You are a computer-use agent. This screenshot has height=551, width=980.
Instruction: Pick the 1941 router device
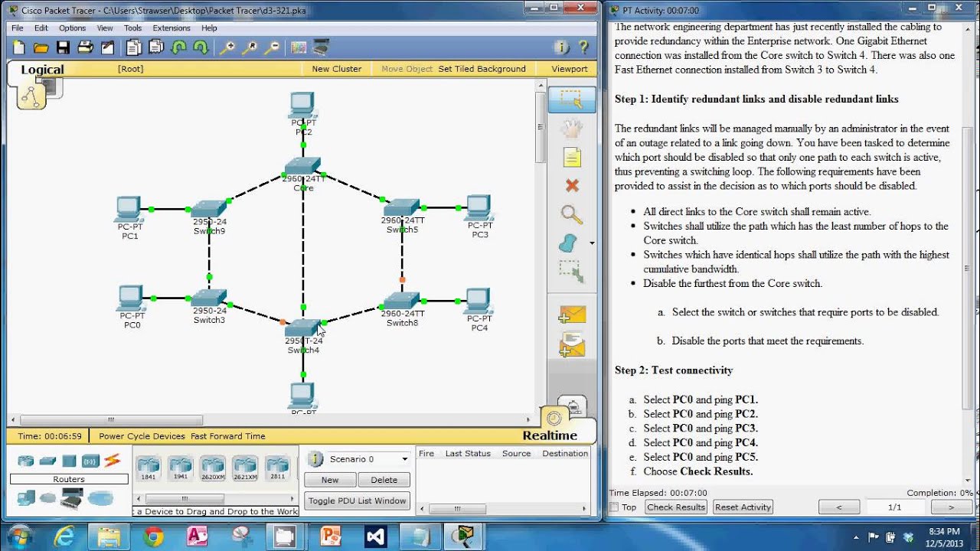[180, 468]
